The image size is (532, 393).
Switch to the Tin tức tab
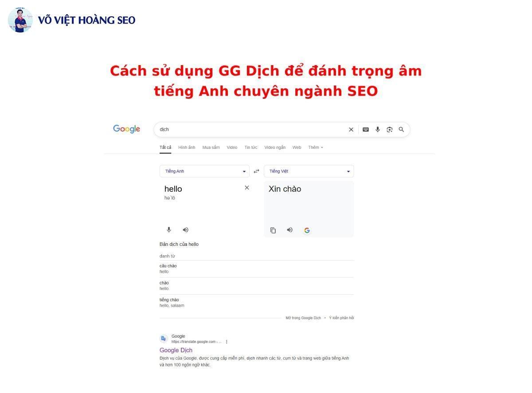(x=251, y=147)
